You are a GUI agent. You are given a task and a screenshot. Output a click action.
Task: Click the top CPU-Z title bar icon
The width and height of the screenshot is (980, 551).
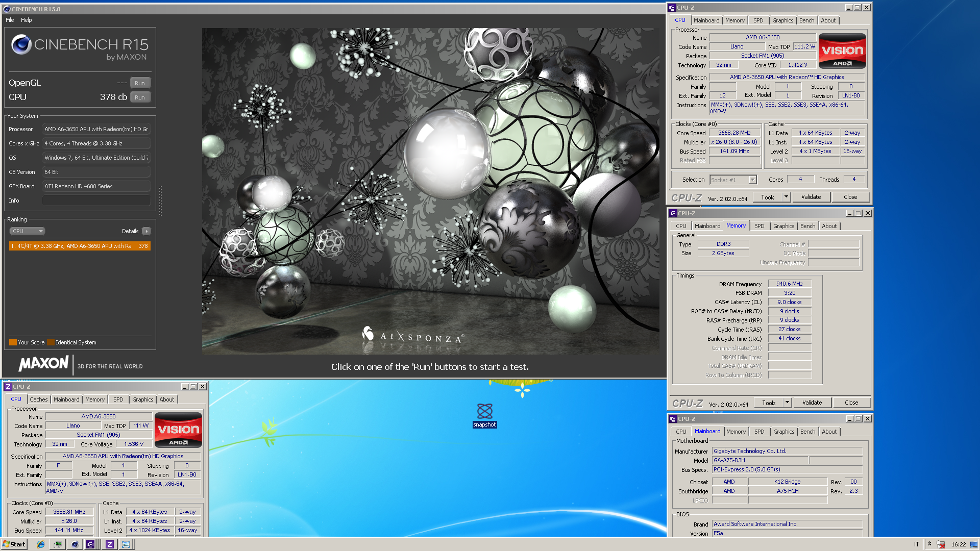click(672, 8)
